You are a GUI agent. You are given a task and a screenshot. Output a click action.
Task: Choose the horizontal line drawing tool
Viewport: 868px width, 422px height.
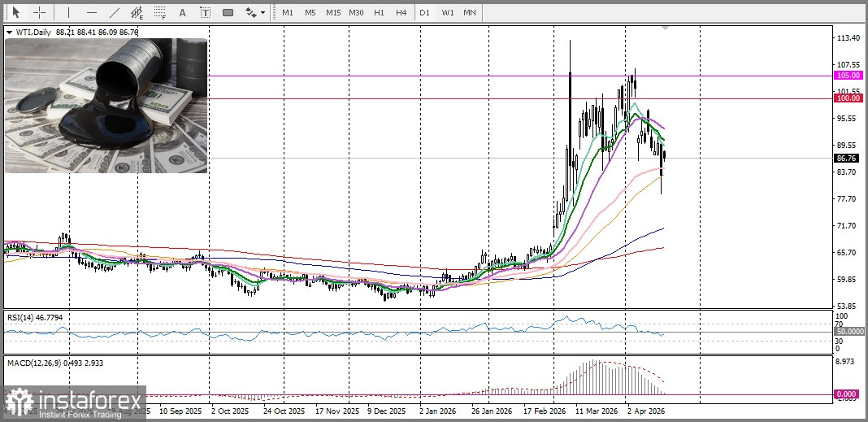coord(91,12)
